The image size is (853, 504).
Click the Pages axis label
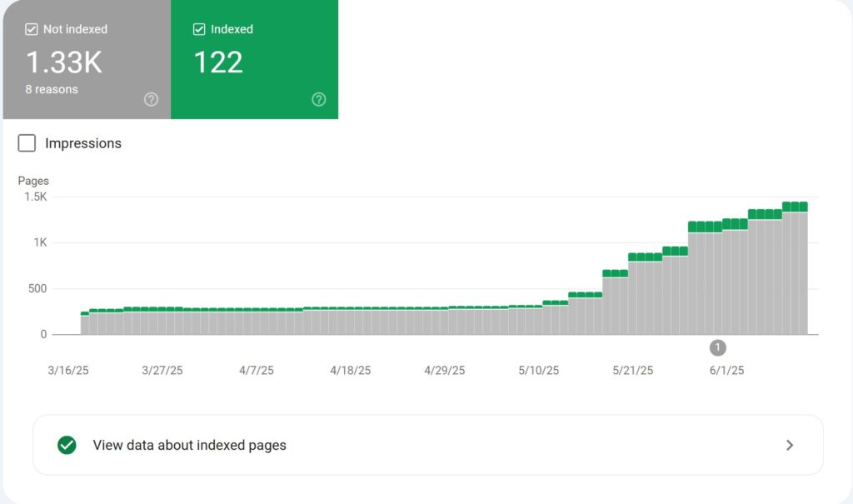click(34, 180)
